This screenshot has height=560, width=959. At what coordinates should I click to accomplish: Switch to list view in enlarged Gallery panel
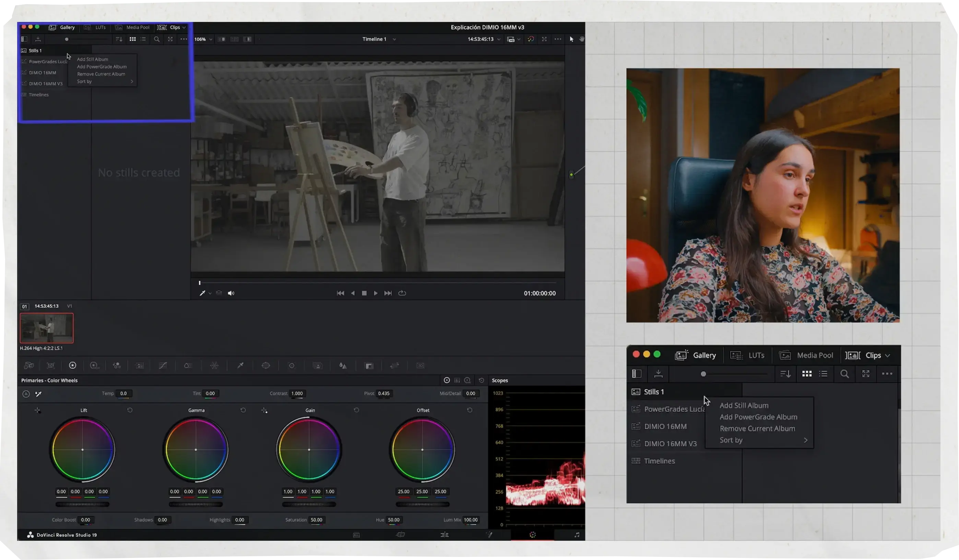[x=823, y=374]
